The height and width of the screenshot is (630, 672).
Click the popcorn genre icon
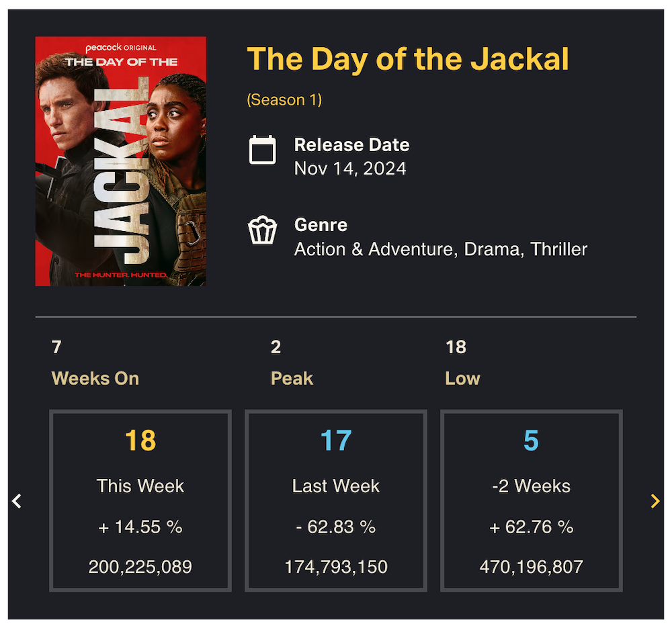(x=262, y=231)
